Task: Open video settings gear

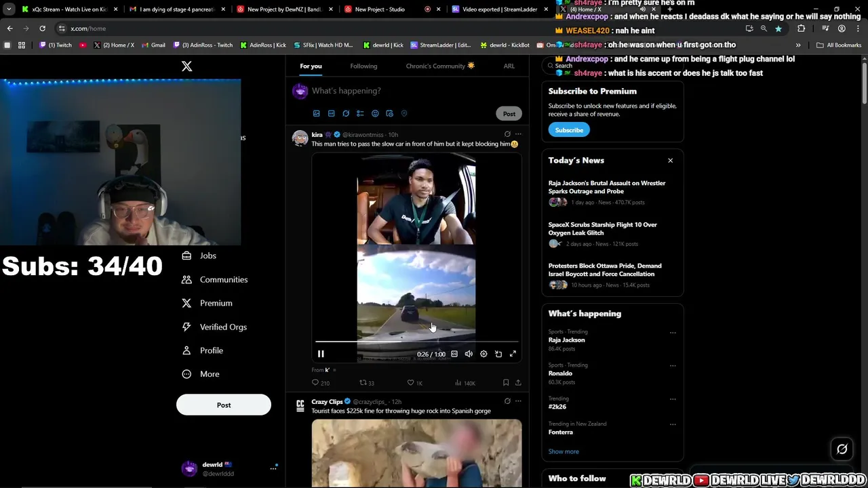Action: (484, 354)
